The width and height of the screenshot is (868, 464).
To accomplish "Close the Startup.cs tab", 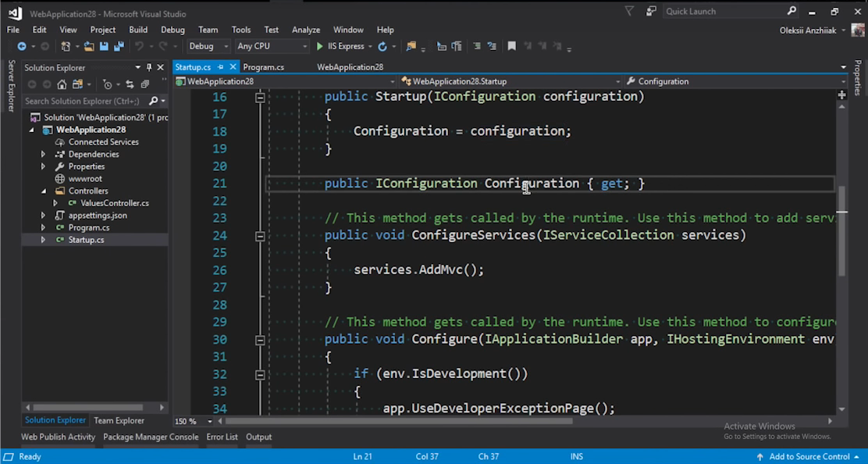I will pyautogui.click(x=233, y=67).
